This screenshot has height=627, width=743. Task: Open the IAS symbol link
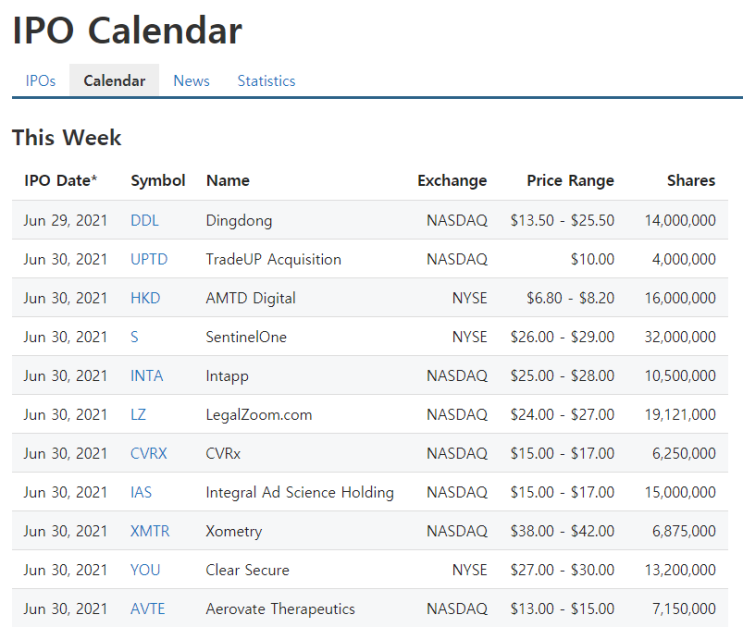(x=141, y=492)
